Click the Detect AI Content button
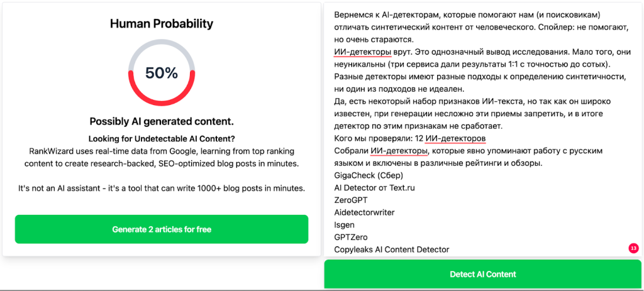 pos(482,275)
